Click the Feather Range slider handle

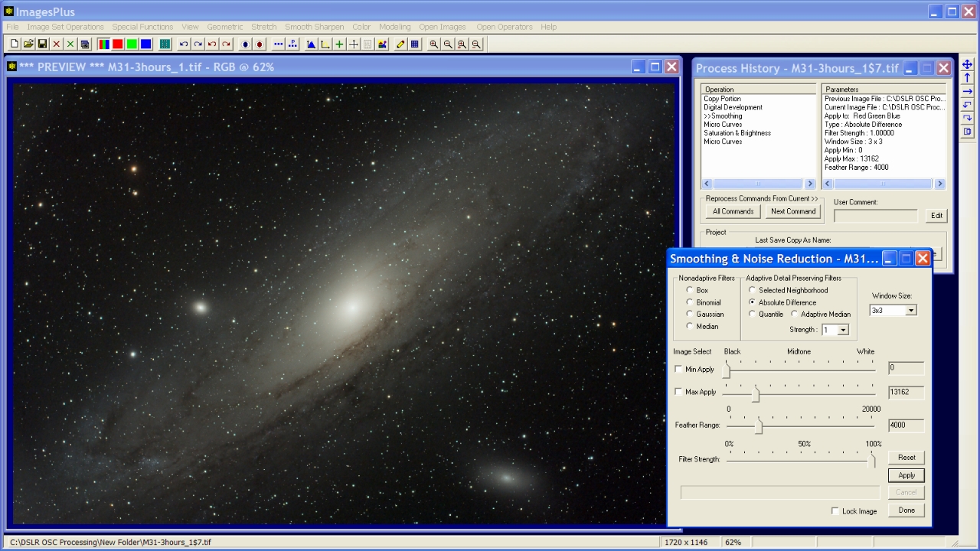(x=759, y=427)
